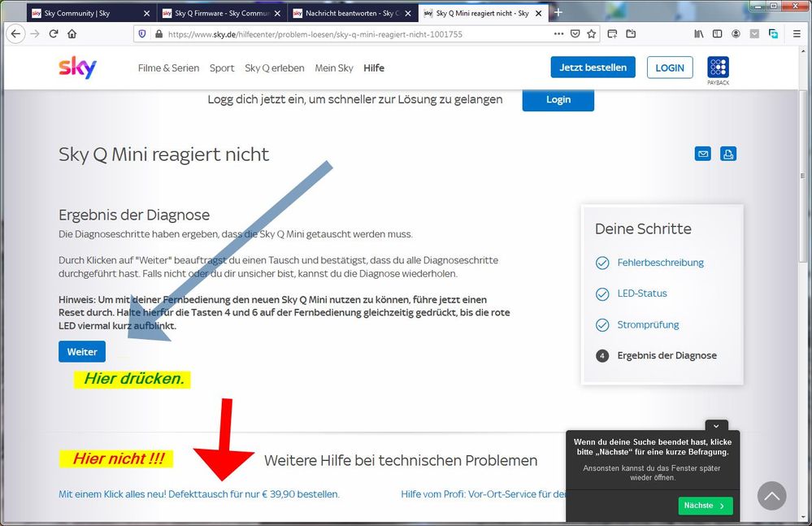Click the browser forward arrow

pyautogui.click(x=35, y=33)
